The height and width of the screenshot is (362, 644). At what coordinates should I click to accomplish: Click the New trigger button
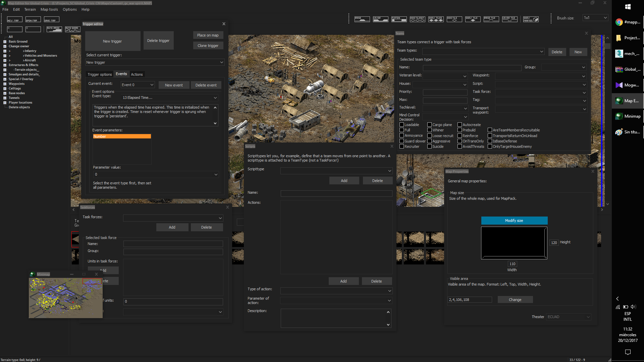(113, 41)
